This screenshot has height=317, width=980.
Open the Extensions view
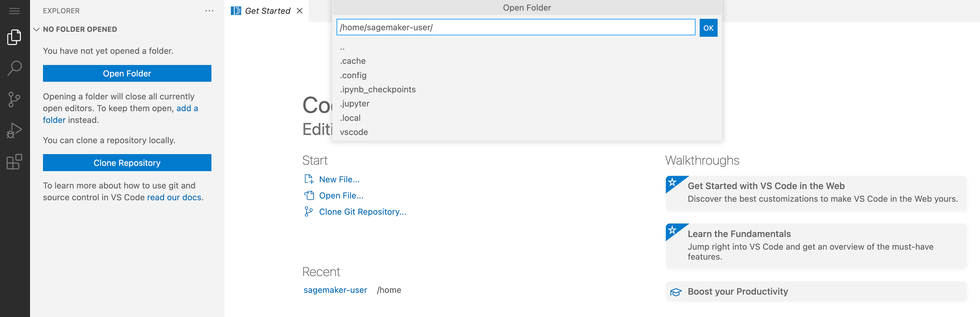(x=14, y=161)
